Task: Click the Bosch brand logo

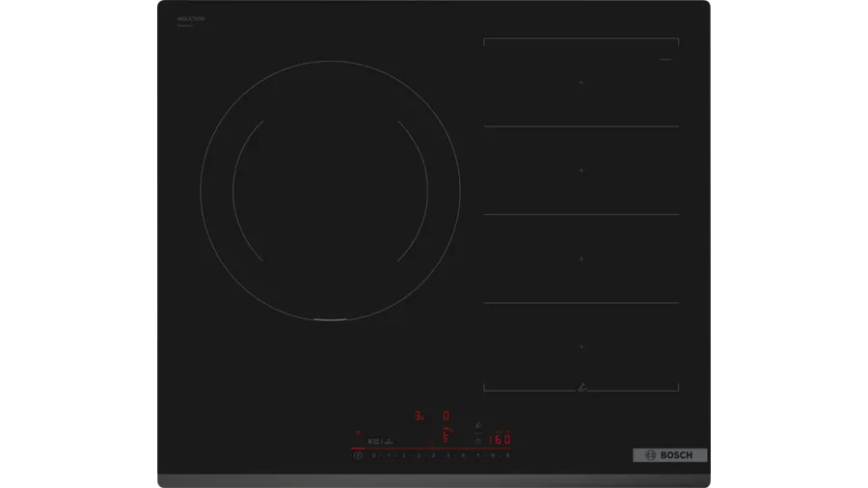Action: (670, 455)
